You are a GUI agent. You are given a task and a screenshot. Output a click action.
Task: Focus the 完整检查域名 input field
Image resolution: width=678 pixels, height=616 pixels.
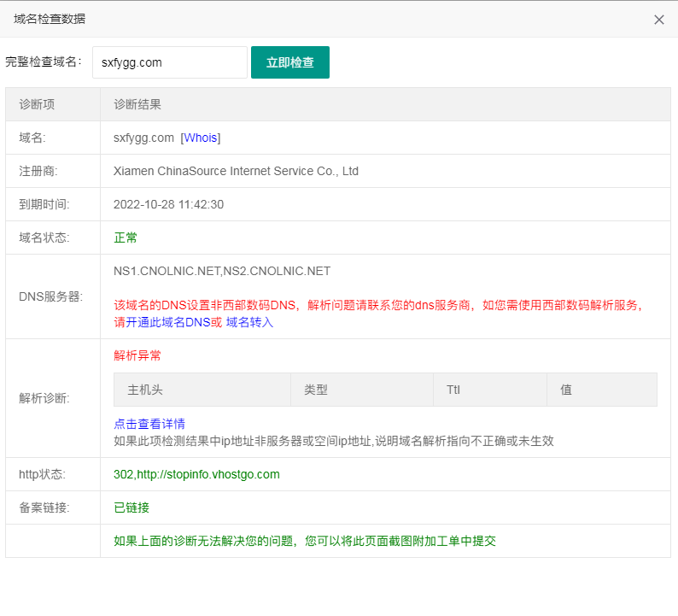(169, 62)
